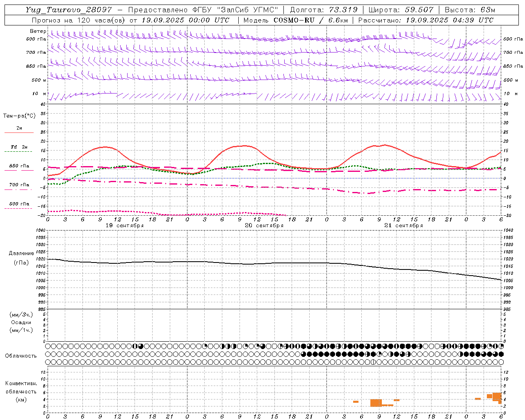
Task: Click the 'Предоставлено ФГБУ "ЗапСиб УГМС"' provider text
Action: (203, 10)
